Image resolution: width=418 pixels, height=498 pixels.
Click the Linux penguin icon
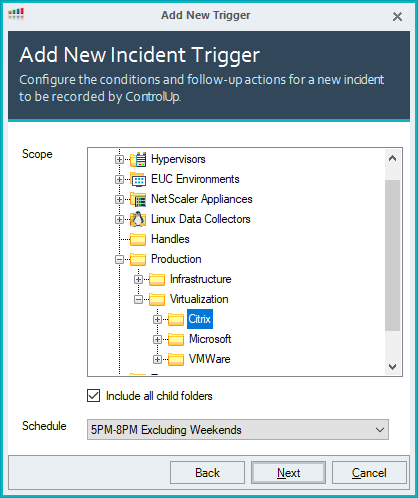click(138, 219)
